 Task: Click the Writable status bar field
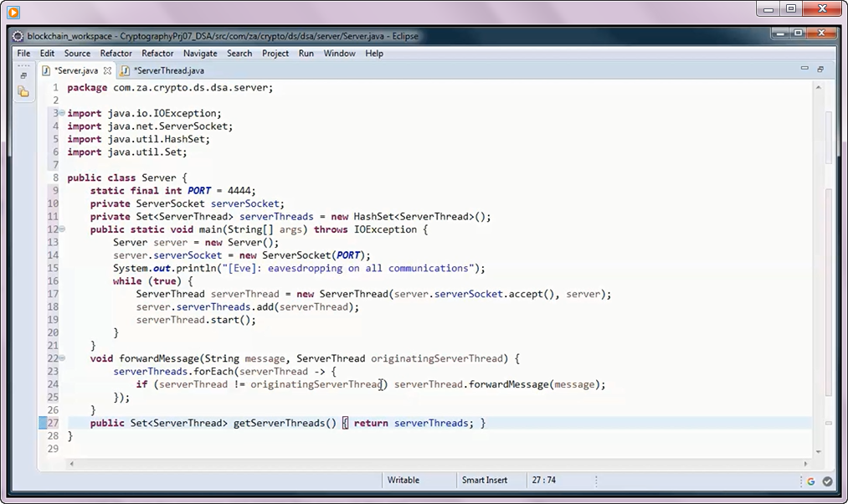(x=403, y=481)
